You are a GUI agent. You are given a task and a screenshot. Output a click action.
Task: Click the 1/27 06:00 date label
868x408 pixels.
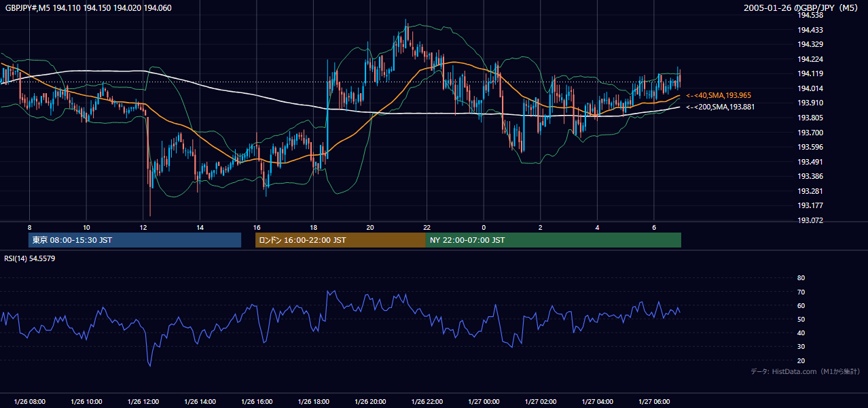(654, 402)
